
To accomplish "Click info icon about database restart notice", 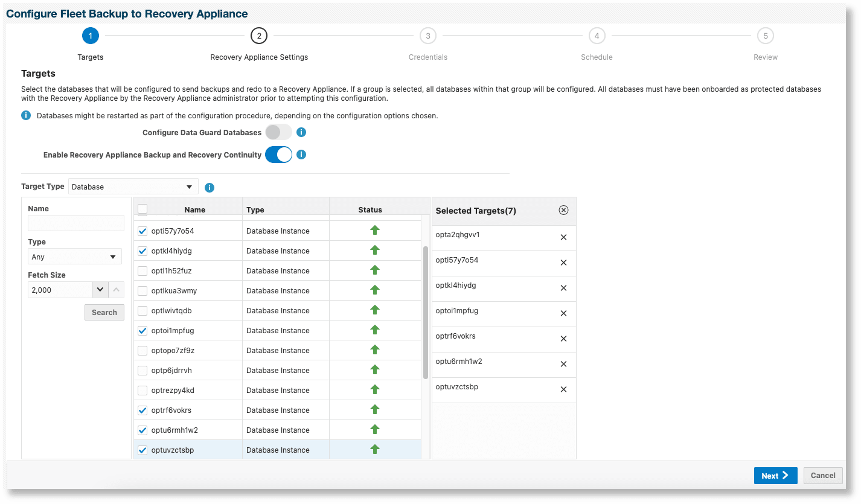I will 26,115.
